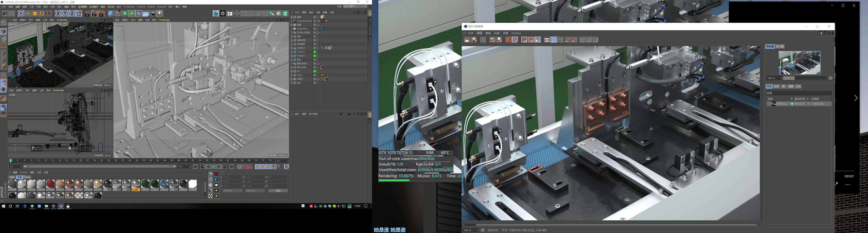
Task: Toggle visibility dots for OctaneSky object
Action: pos(317,29)
